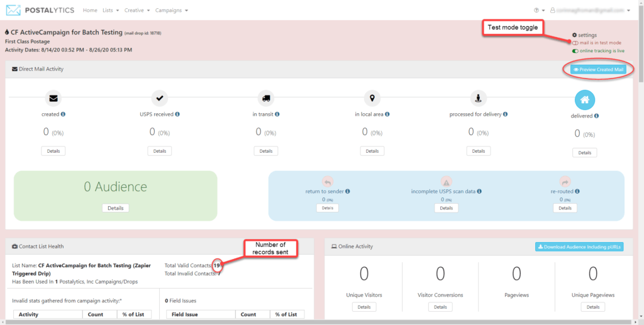The height and width of the screenshot is (325, 644).
Task: Click the 'First Class Postage' text
Action: click(x=28, y=41)
